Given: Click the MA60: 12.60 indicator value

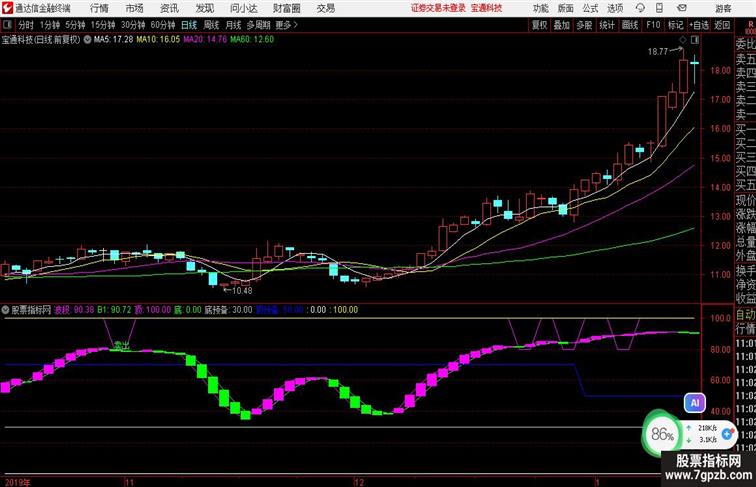Looking at the screenshot, I should [252, 40].
